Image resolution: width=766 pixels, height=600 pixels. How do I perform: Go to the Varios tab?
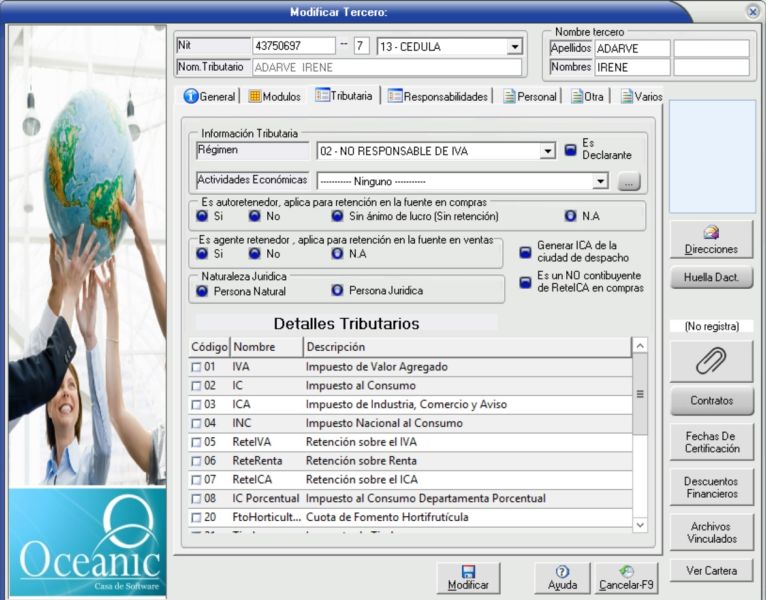tap(641, 96)
